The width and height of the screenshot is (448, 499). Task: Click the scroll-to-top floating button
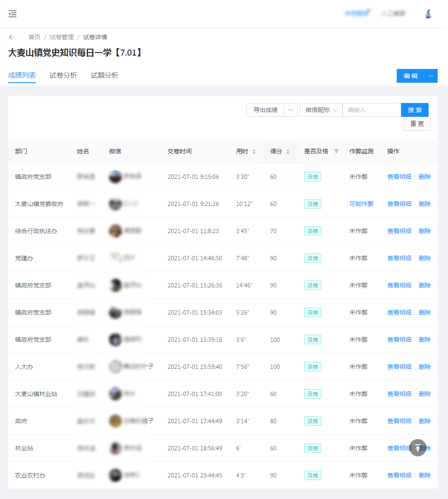pyautogui.click(x=418, y=448)
